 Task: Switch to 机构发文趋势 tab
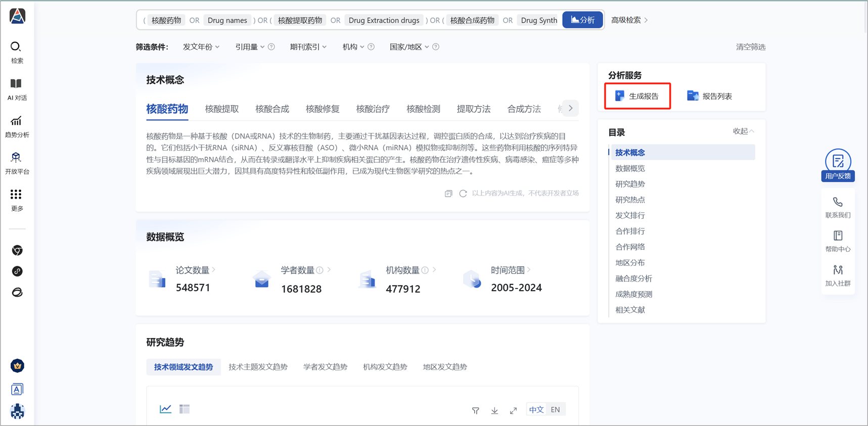pos(385,367)
